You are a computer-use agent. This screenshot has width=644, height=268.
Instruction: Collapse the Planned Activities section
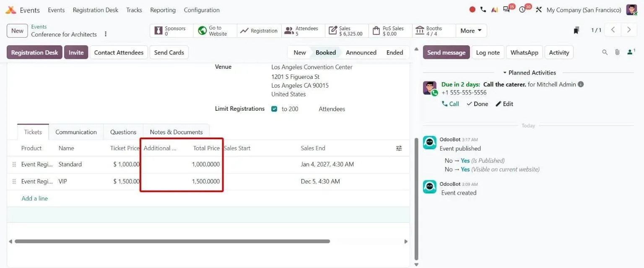tap(529, 73)
